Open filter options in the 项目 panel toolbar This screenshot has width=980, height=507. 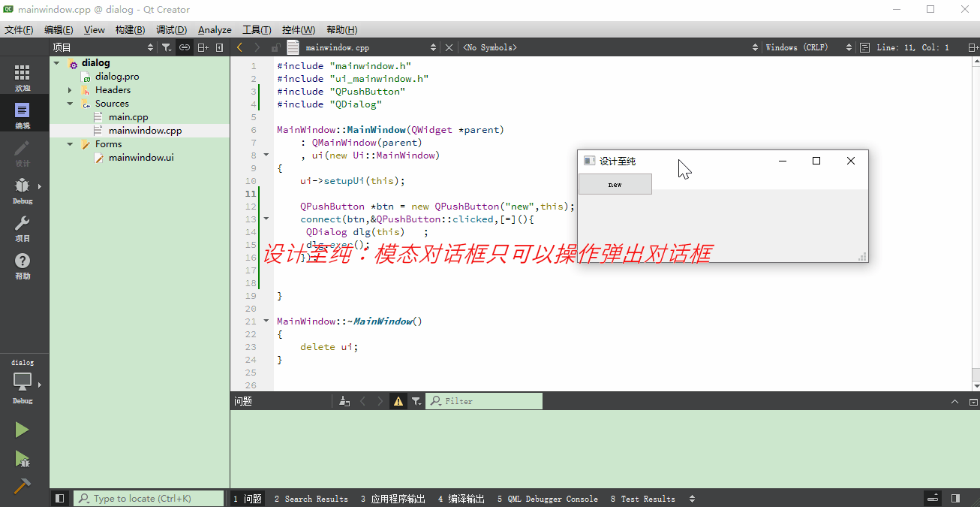point(167,47)
